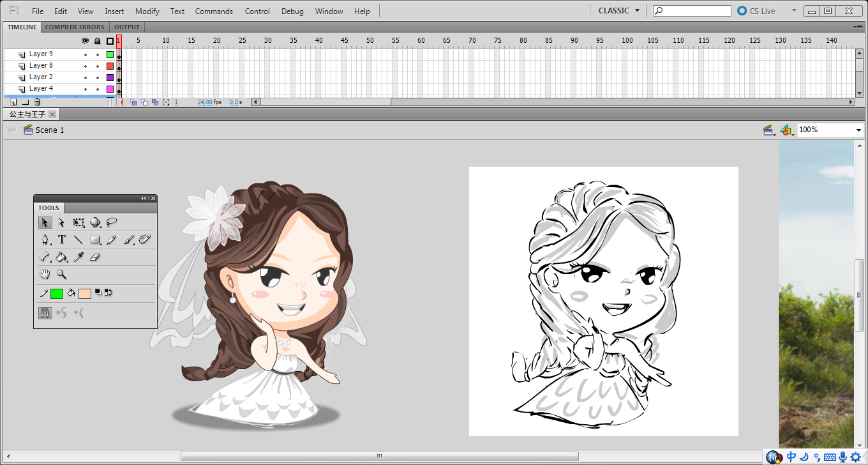Open the timeline panel options menu
The image size is (868, 465).
(x=858, y=27)
